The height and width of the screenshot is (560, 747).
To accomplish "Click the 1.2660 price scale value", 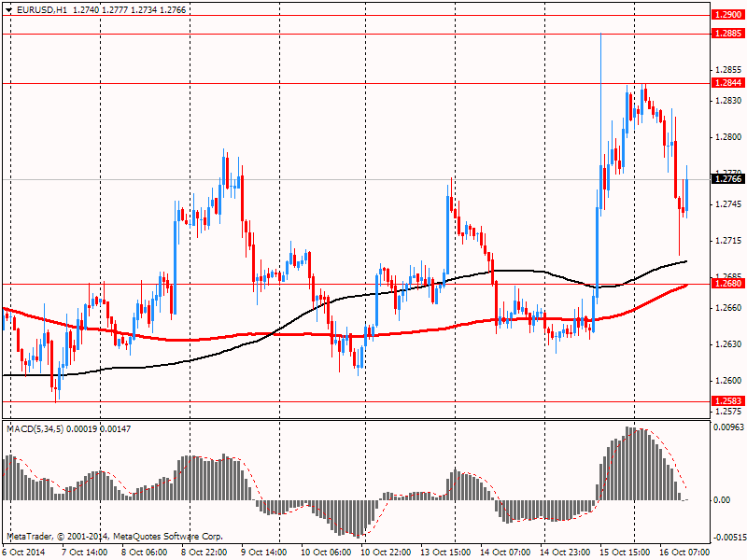I will 729,308.
